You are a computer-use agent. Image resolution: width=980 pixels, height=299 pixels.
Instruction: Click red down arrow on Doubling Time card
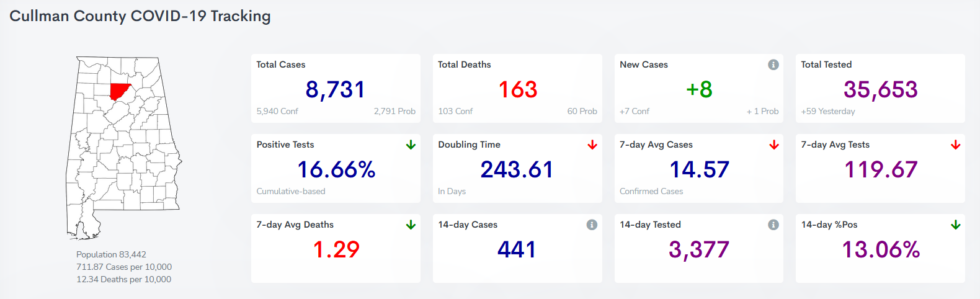click(x=592, y=145)
